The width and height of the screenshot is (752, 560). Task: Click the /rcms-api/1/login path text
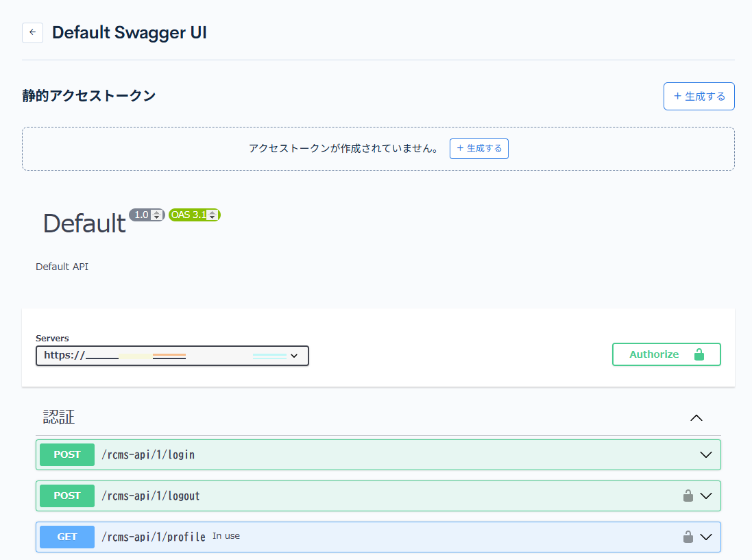[x=148, y=454]
